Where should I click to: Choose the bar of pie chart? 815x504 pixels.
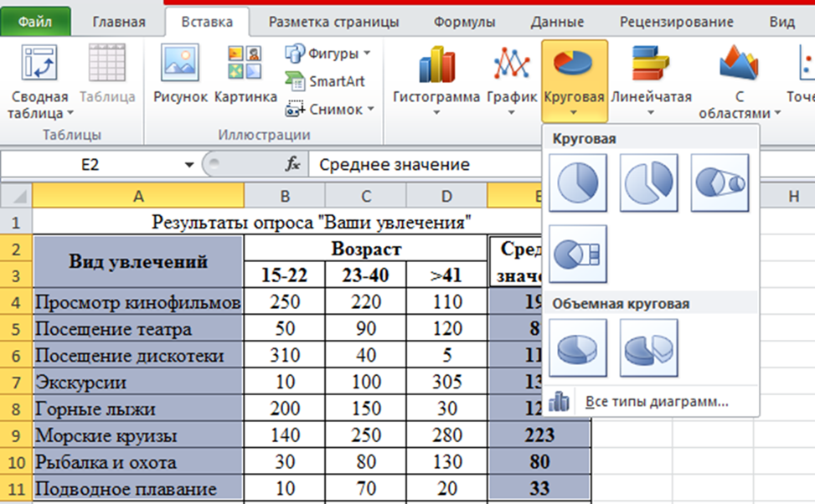point(577,254)
